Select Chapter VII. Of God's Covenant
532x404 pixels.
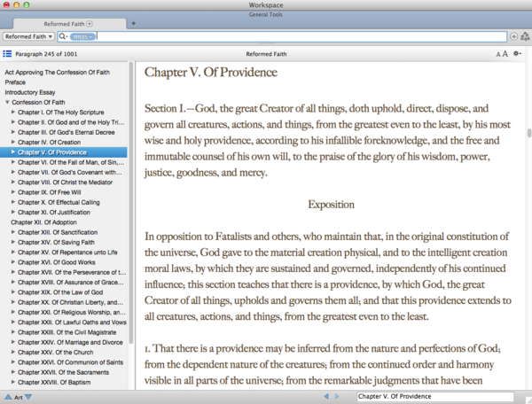[69, 172]
